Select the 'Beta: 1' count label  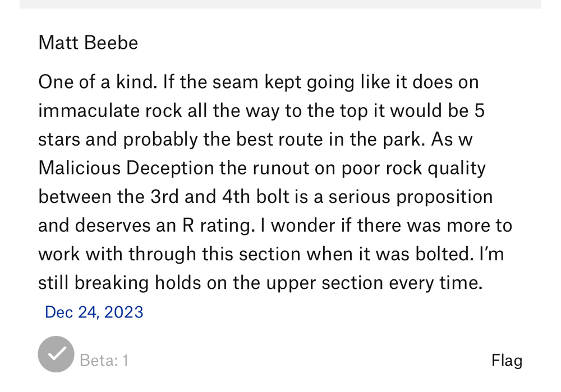(104, 360)
